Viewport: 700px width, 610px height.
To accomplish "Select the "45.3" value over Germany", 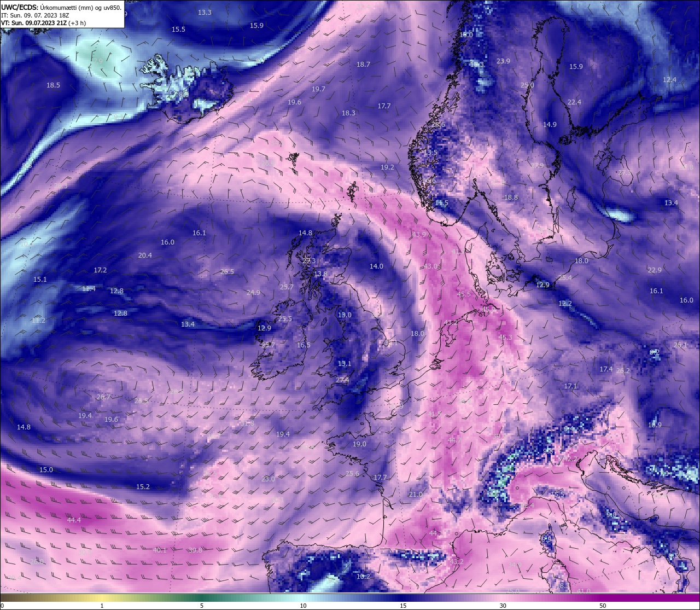I will click(x=506, y=337).
